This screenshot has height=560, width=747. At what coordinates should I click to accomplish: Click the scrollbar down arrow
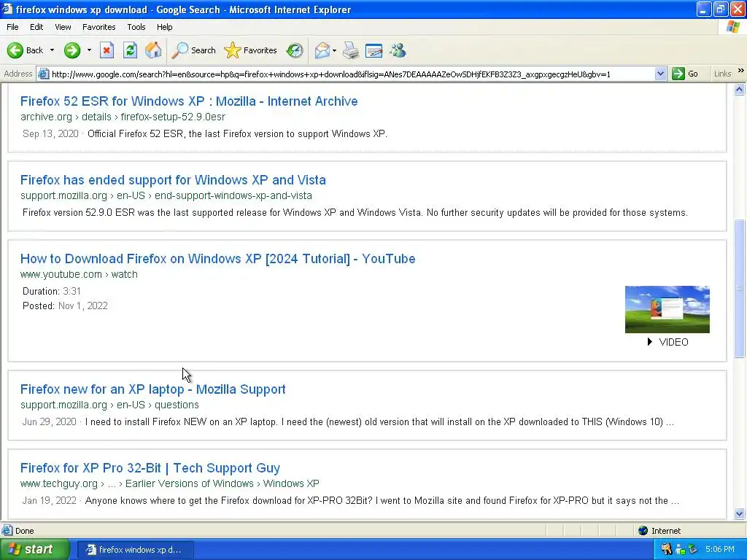[740, 513]
